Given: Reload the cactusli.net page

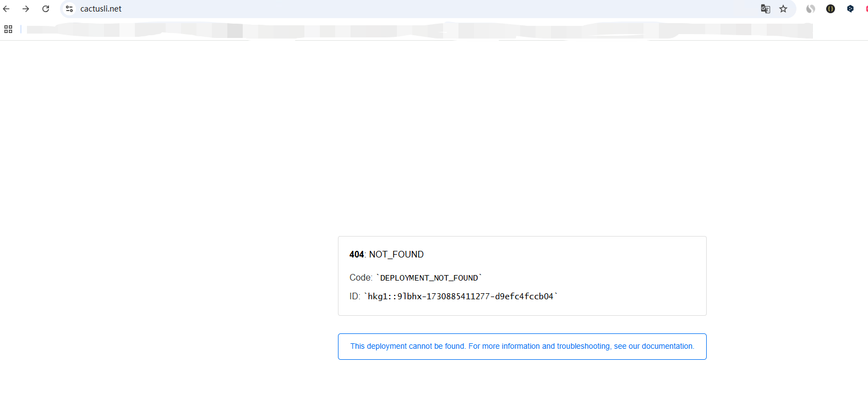Looking at the screenshot, I should (x=46, y=9).
